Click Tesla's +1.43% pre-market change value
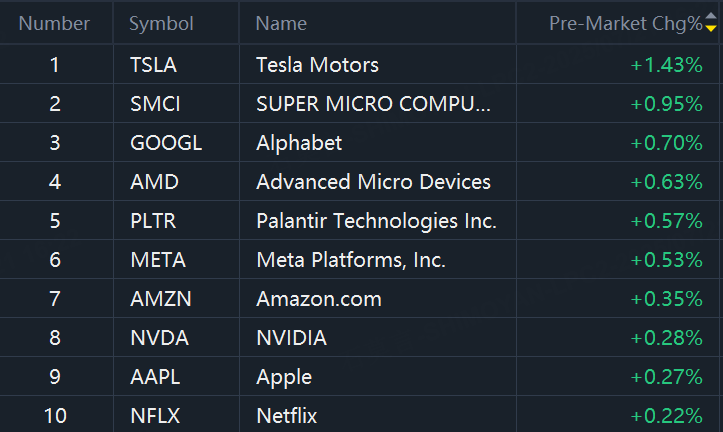This screenshot has width=723, height=432. point(666,65)
